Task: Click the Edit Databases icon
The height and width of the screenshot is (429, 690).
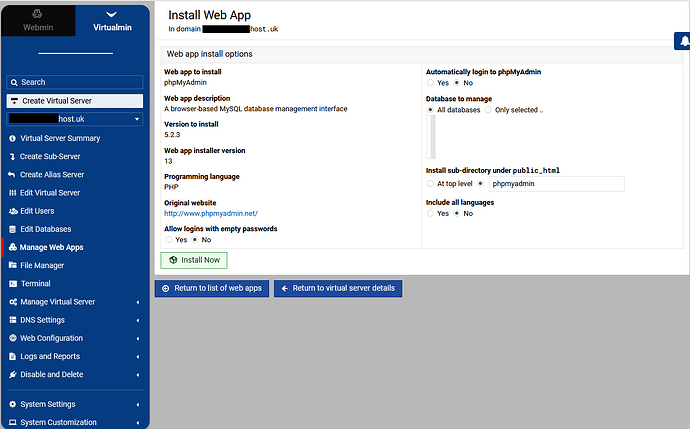Action: pyautogui.click(x=13, y=229)
